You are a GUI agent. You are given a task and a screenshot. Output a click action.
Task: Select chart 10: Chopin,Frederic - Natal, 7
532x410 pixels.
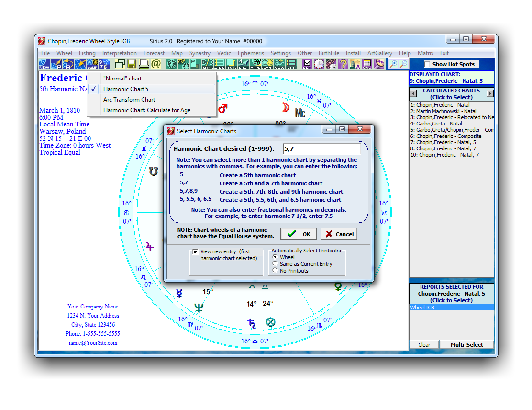click(444, 155)
